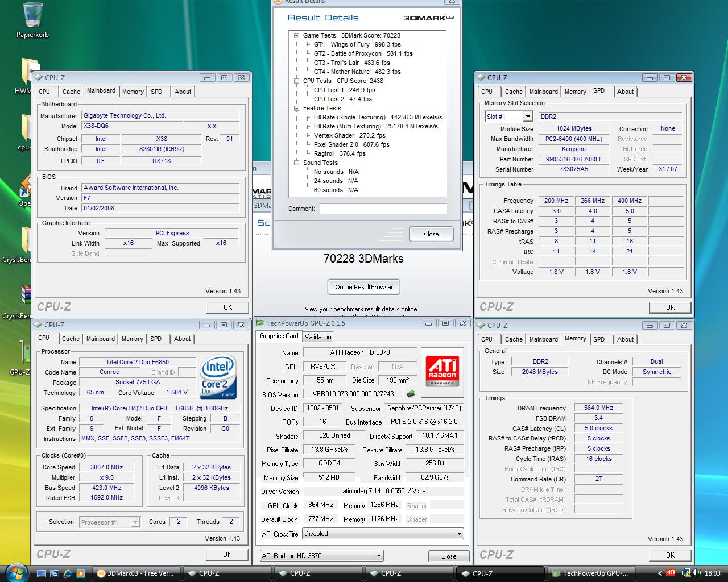
Task: Launch Windows Media Player from Quick Launch
Action: [x=81, y=573]
